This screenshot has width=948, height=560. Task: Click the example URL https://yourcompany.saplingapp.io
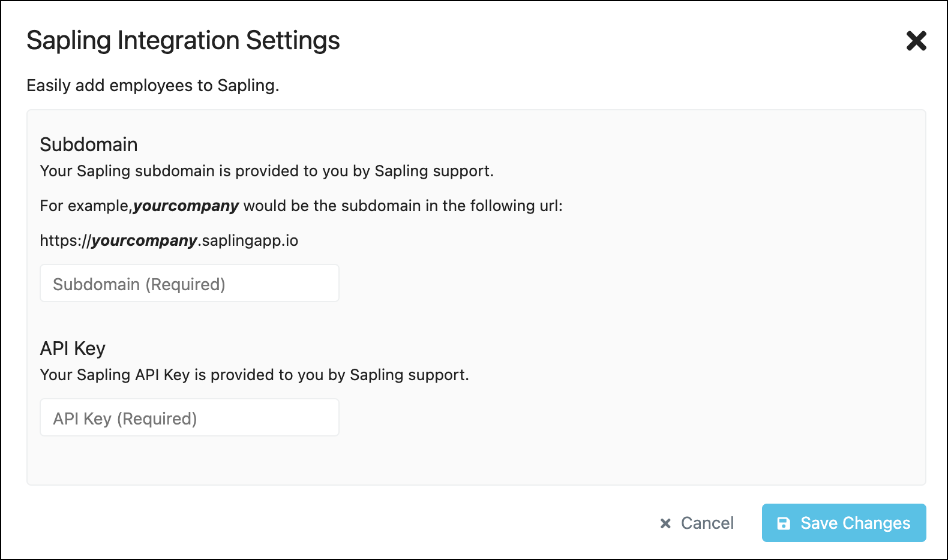point(169,240)
